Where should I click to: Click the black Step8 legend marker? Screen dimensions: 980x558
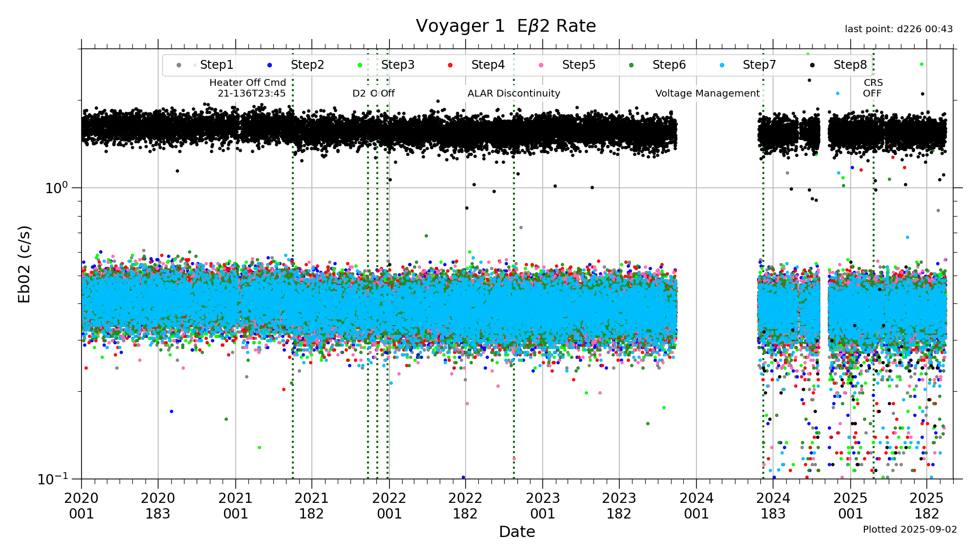point(812,65)
